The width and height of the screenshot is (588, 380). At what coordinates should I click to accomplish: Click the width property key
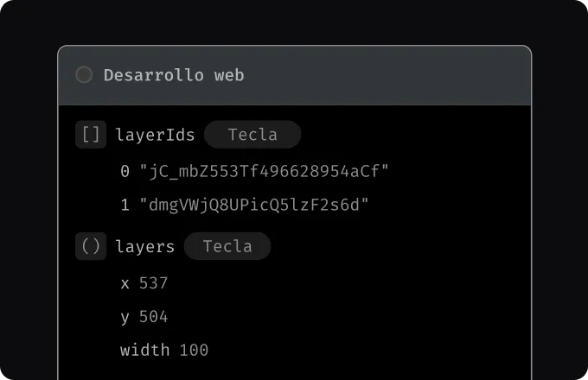click(x=145, y=350)
